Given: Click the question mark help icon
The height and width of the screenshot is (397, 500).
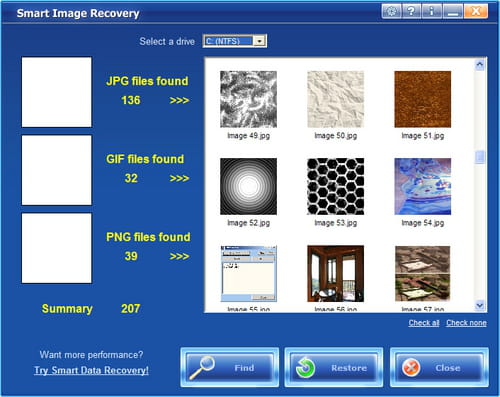Looking at the screenshot, I should point(411,12).
